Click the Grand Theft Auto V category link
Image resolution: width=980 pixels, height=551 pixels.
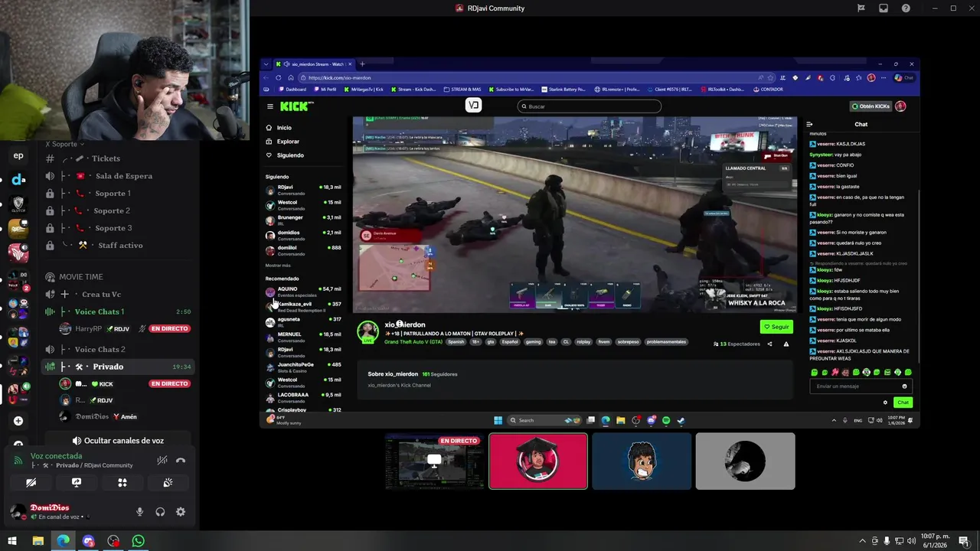[413, 342]
